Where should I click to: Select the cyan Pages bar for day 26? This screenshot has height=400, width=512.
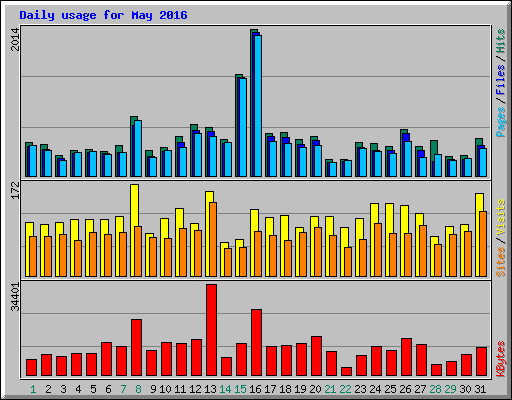[408, 159]
